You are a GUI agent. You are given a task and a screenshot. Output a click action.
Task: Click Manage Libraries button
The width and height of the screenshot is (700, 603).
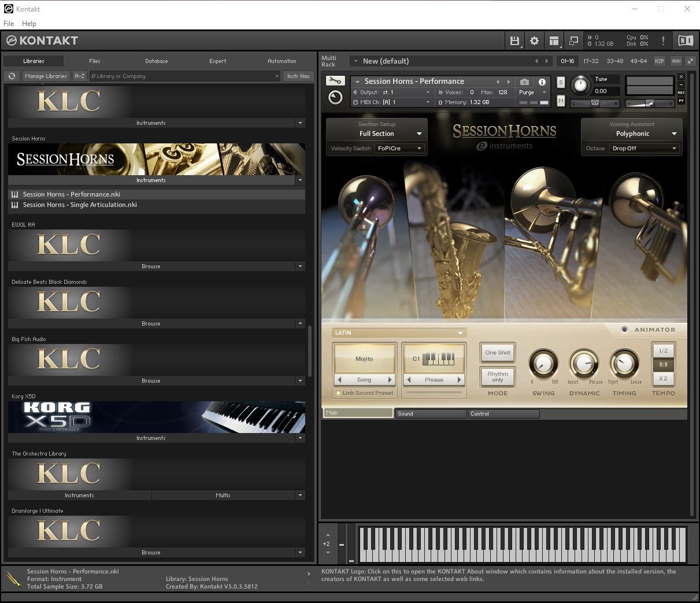[x=46, y=76]
